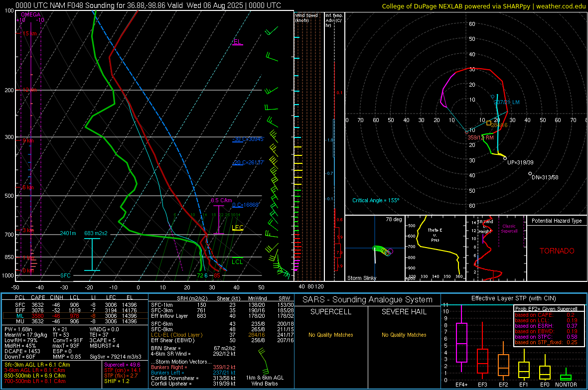This screenshot has width=588, height=390.
Task: Select the SFC parcel row in the table
Action: click(76, 305)
